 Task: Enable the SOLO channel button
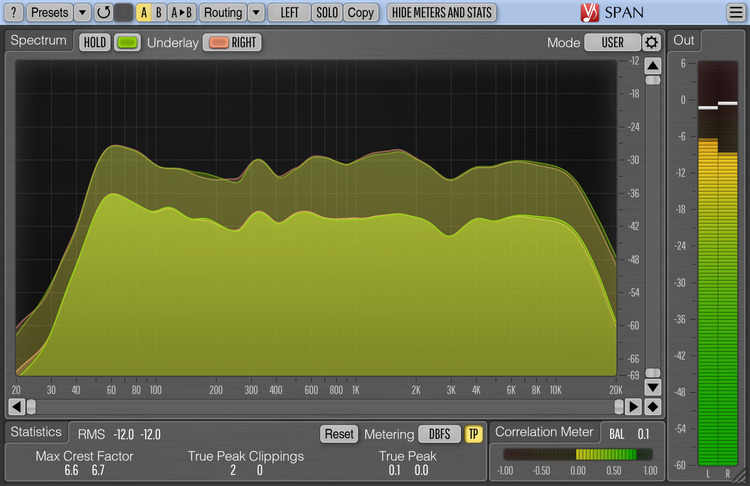pos(327,13)
